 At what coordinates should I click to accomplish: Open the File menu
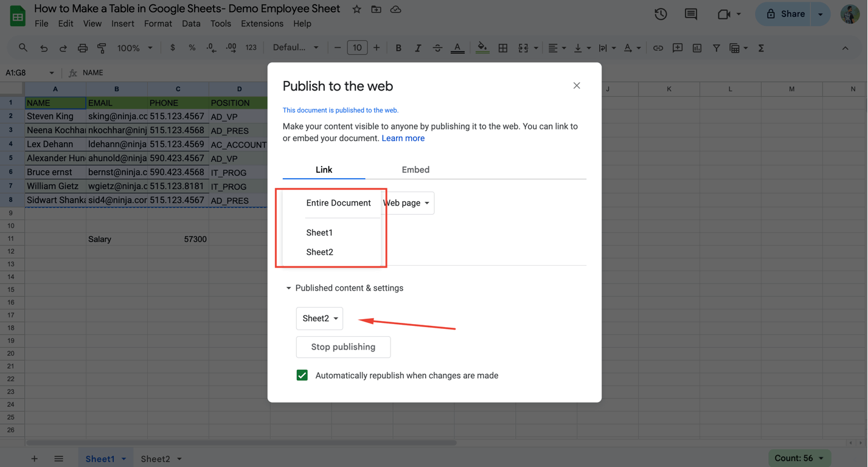(41, 24)
